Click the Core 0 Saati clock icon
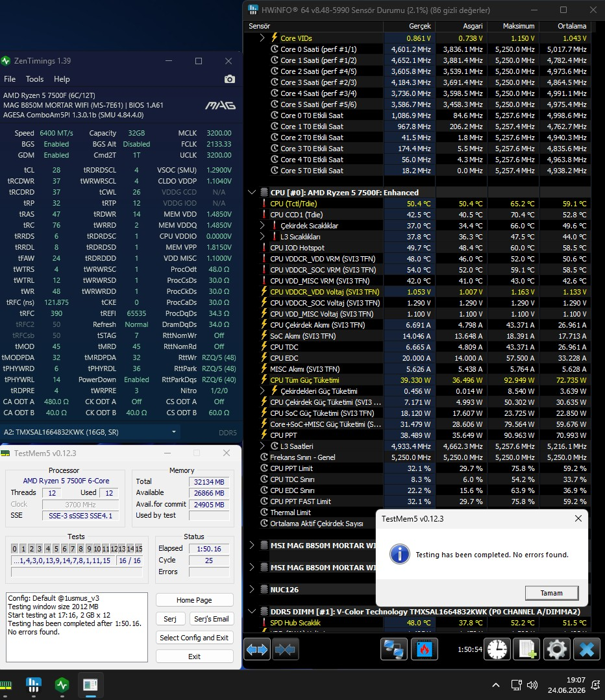The image size is (605, 700). (x=275, y=49)
